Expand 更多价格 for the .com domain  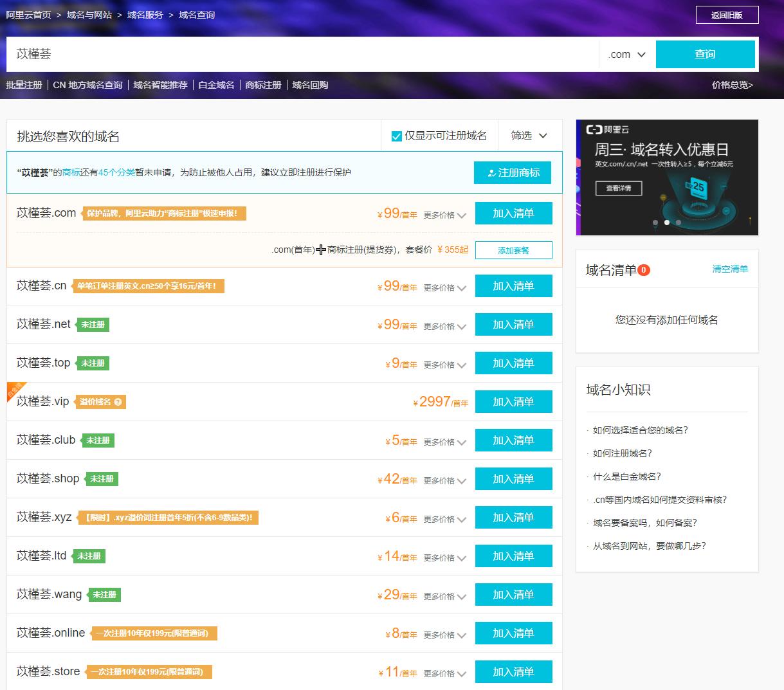click(444, 215)
